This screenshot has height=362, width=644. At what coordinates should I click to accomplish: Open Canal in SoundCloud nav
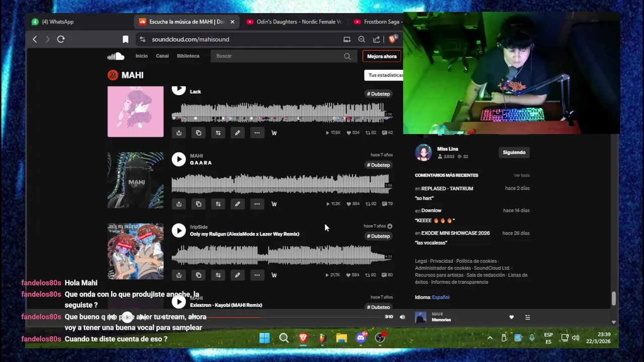coord(162,56)
